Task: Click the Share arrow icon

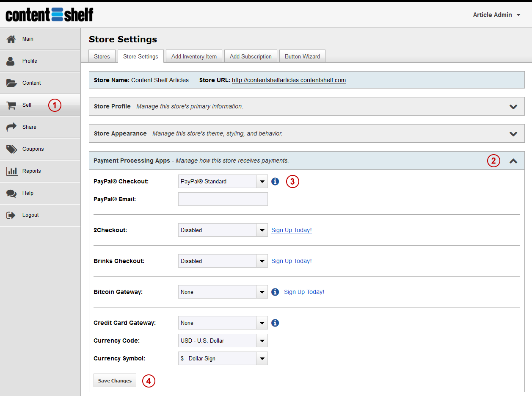Action: tap(11, 127)
